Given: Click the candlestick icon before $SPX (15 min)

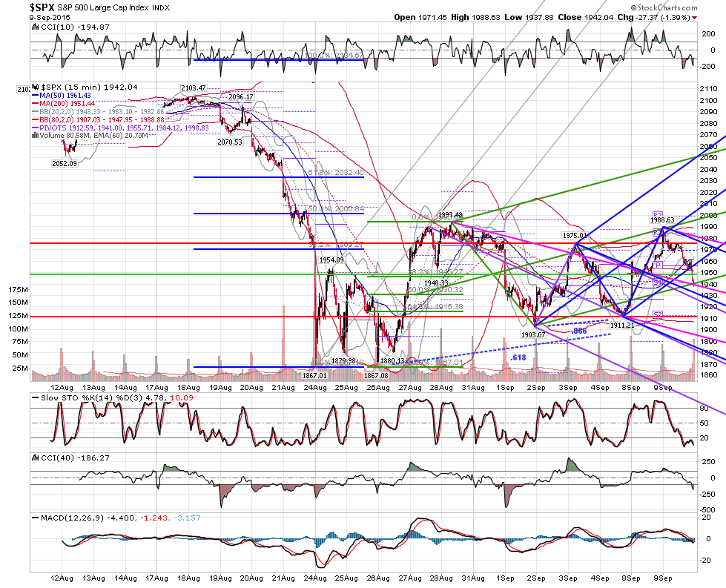Looking at the screenshot, I should [35, 87].
